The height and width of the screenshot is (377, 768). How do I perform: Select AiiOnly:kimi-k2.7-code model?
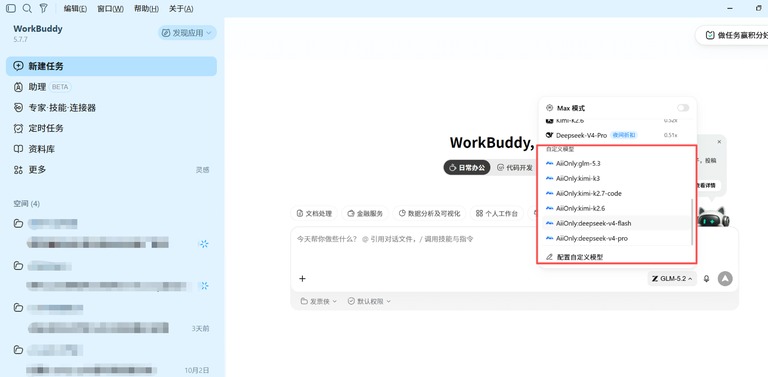[x=617, y=193]
